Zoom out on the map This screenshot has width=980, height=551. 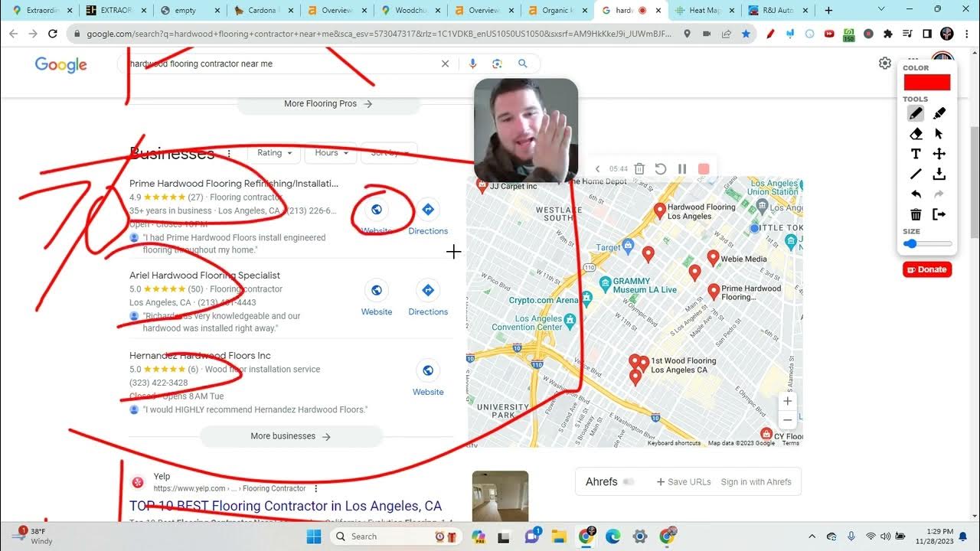pyautogui.click(x=787, y=420)
